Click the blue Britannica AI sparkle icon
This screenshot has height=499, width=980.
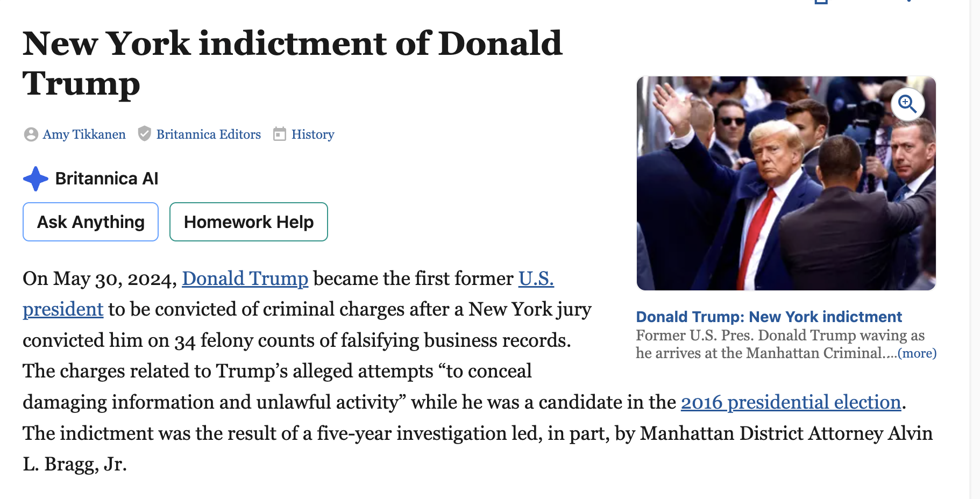tap(35, 179)
